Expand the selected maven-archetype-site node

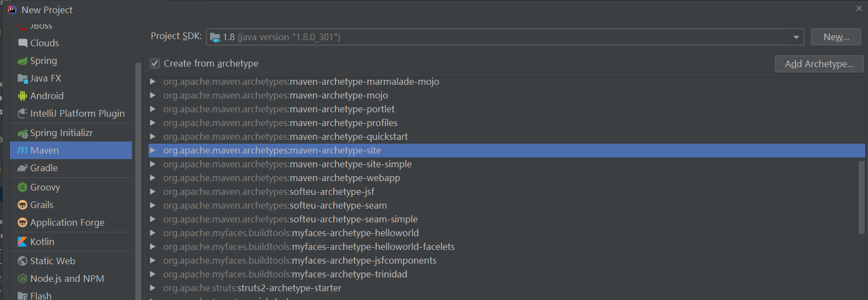coord(153,150)
